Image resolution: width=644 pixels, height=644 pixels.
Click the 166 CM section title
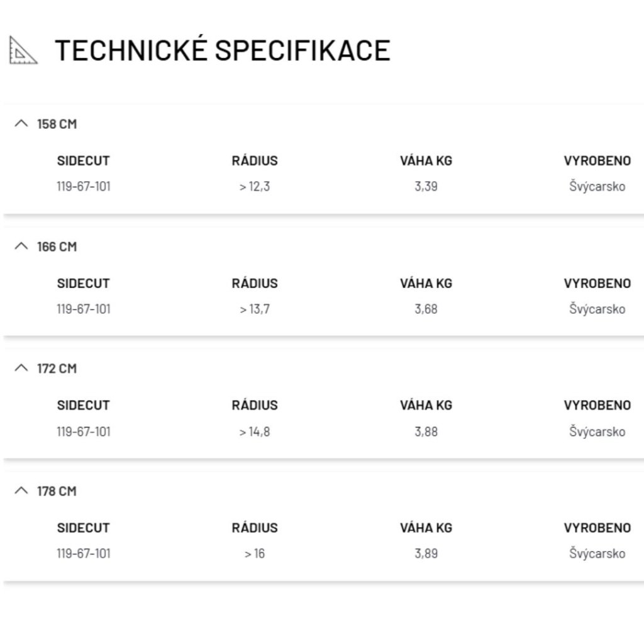coord(57,247)
